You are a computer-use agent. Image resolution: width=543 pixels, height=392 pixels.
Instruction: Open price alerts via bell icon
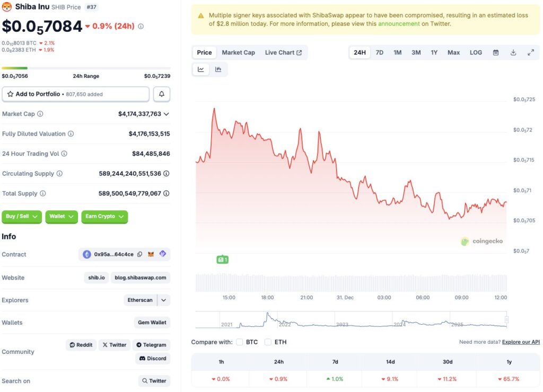pos(161,94)
